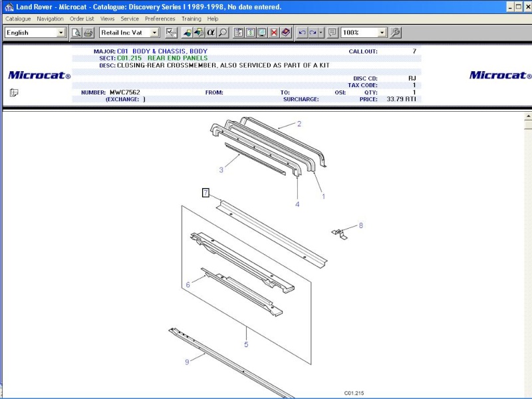
Task: Select highlighted callout 7 in the diagram
Action: 205,193
